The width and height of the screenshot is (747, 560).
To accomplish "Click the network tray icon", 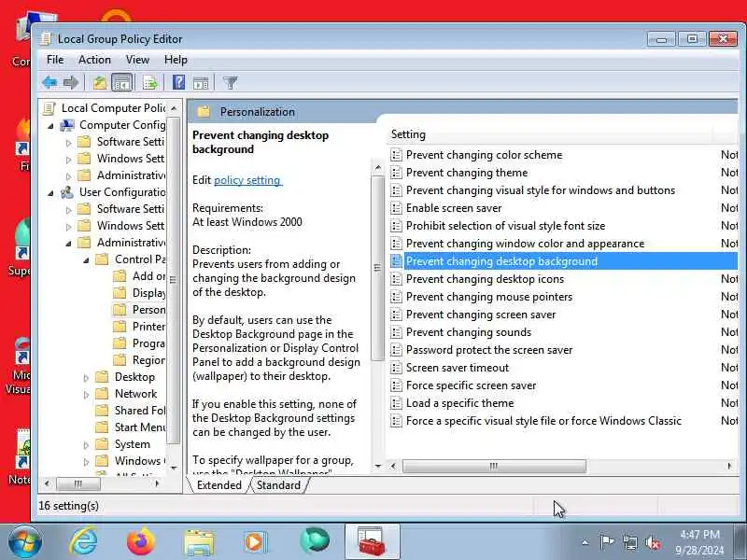I will point(629,542).
